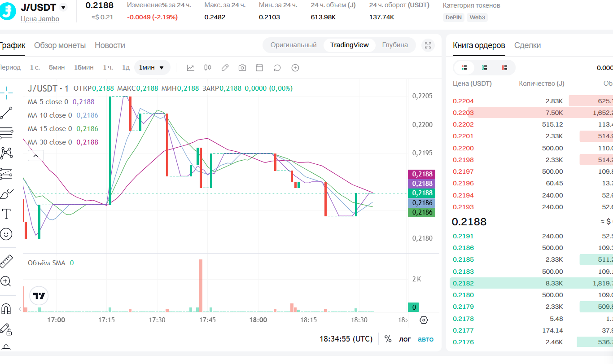Open the 1мин interval dropdown

(x=152, y=67)
